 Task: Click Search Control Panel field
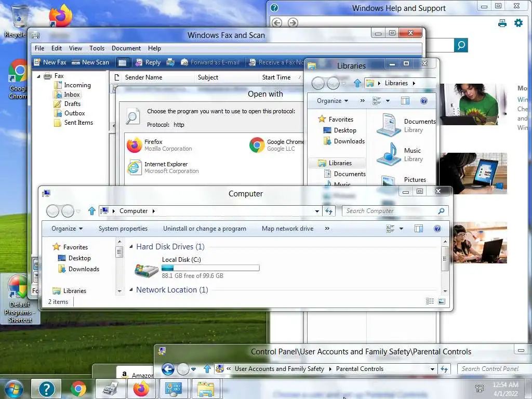pos(495,369)
